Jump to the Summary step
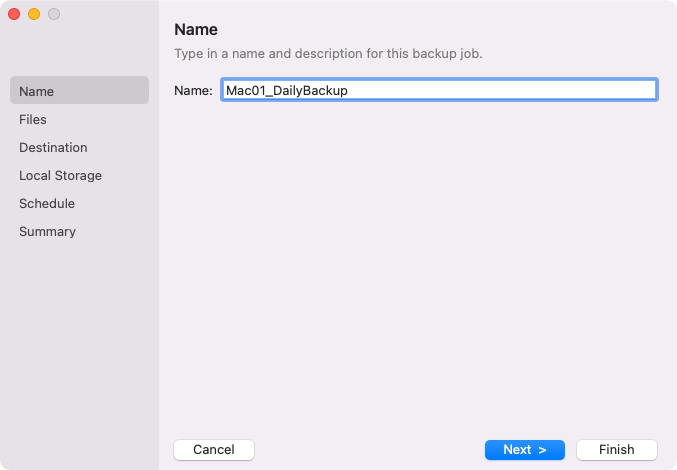The width and height of the screenshot is (677, 470). pyautogui.click(x=47, y=231)
